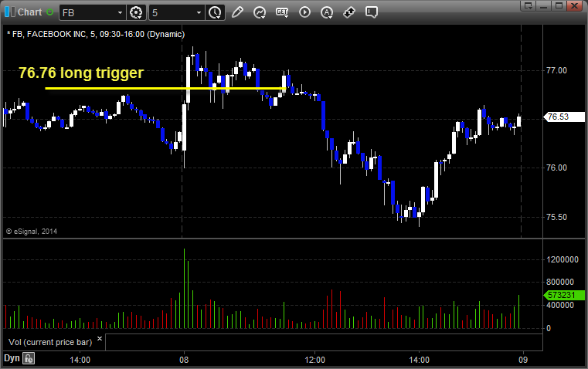The height and width of the screenshot is (369, 588).
Task: Click the Vol (current price bar) label
Action: (x=50, y=342)
